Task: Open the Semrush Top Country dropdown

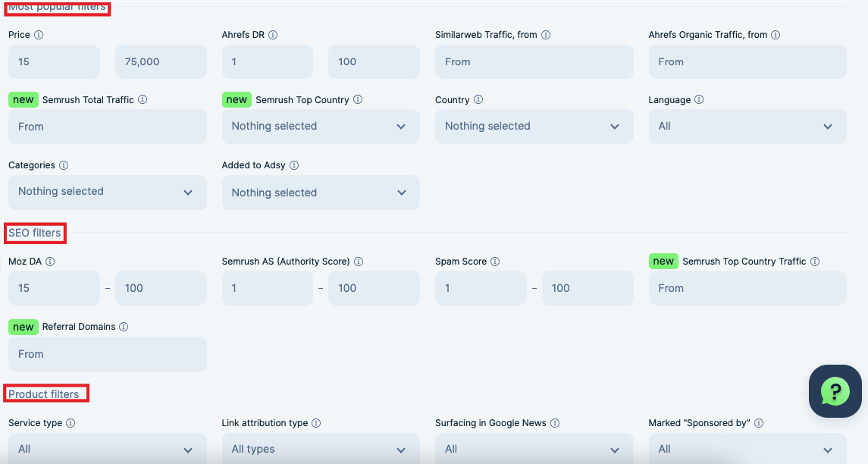Action: coord(320,127)
